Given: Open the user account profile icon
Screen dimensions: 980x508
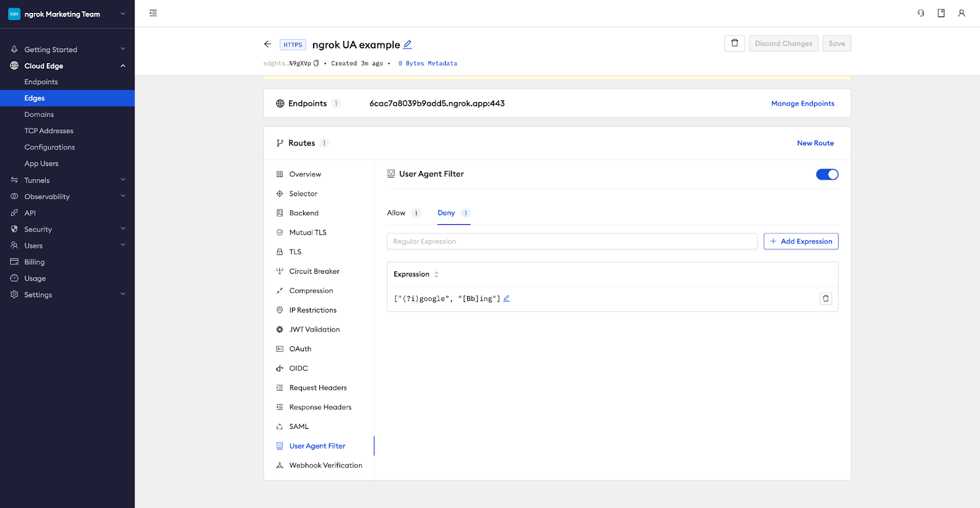Looking at the screenshot, I should (x=962, y=13).
